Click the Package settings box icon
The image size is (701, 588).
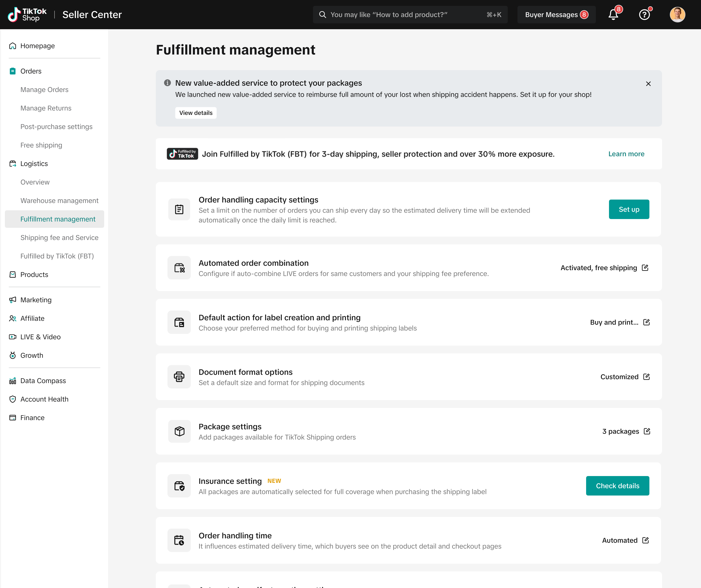pyautogui.click(x=179, y=431)
